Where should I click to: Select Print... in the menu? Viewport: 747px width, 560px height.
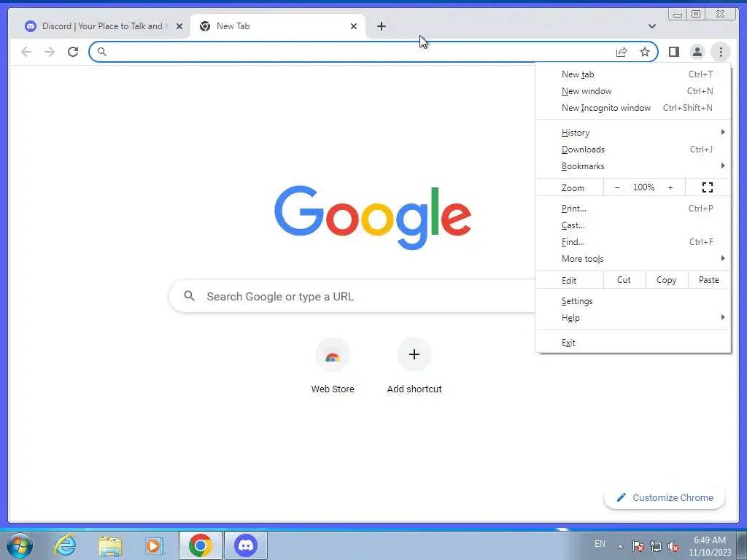click(633, 208)
